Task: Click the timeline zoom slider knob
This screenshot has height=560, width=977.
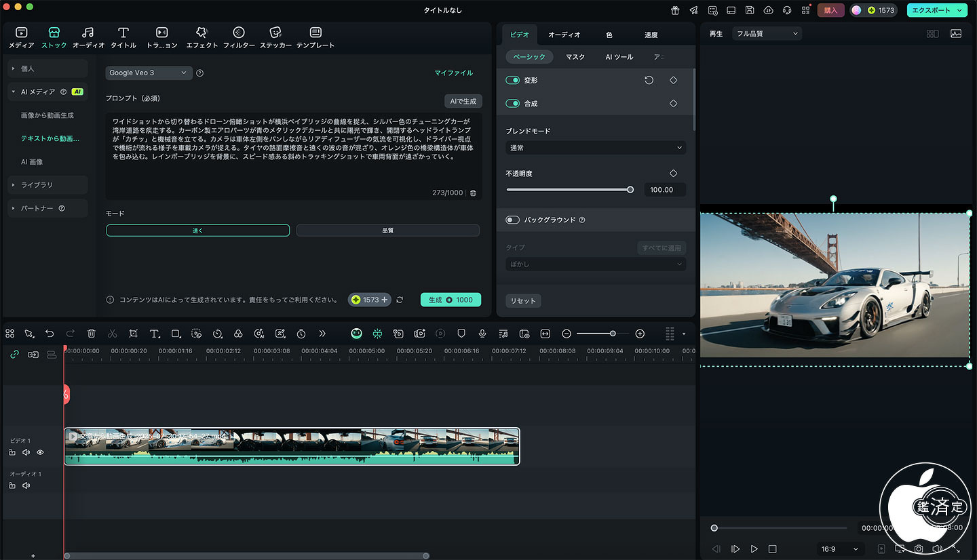Action: click(613, 334)
